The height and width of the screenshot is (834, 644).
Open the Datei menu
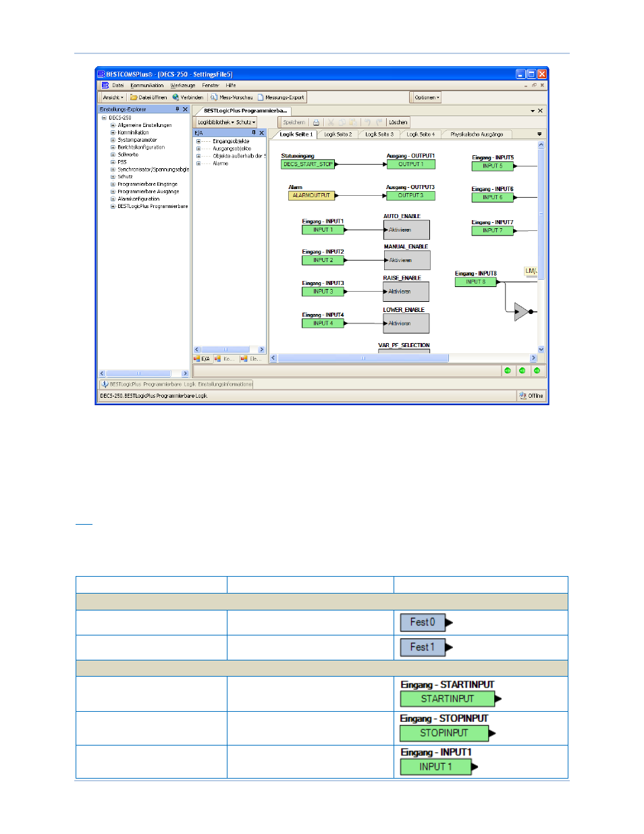(118, 86)
